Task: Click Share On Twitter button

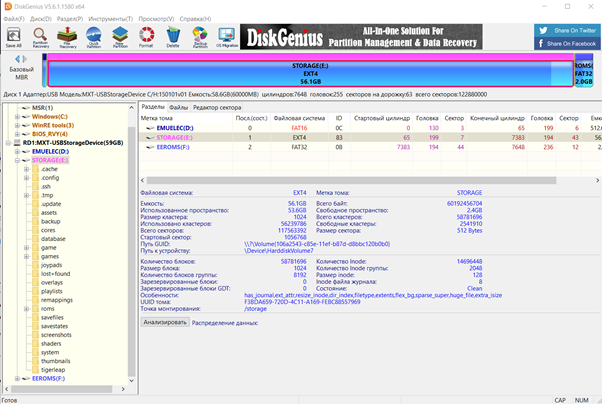Action: point(567,30)
